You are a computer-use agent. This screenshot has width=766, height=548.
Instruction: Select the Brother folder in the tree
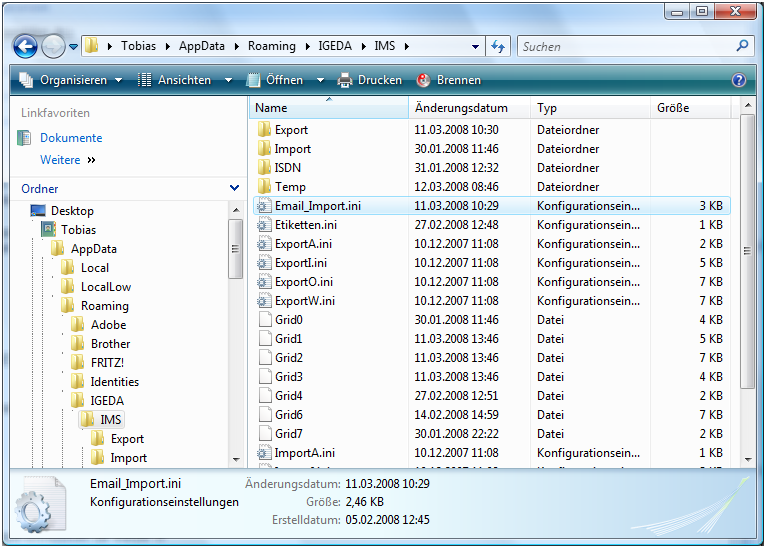[x=110, y=344]
